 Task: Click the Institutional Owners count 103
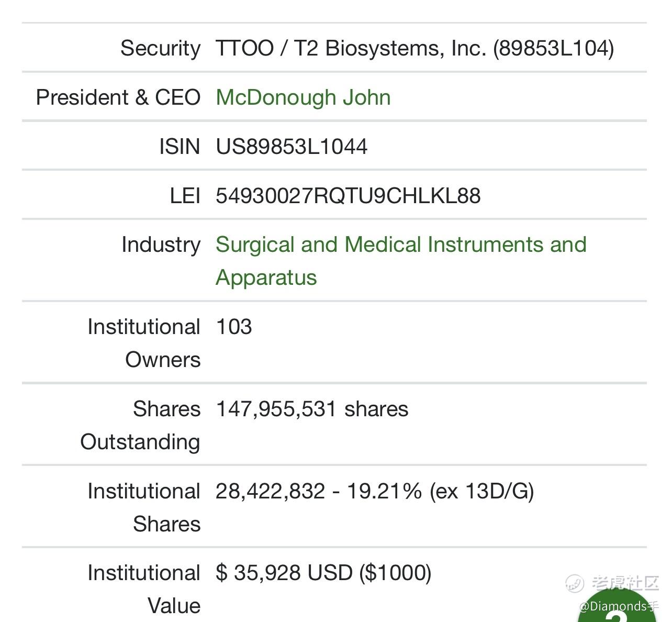pyautogui.click(x=234, y=327)
